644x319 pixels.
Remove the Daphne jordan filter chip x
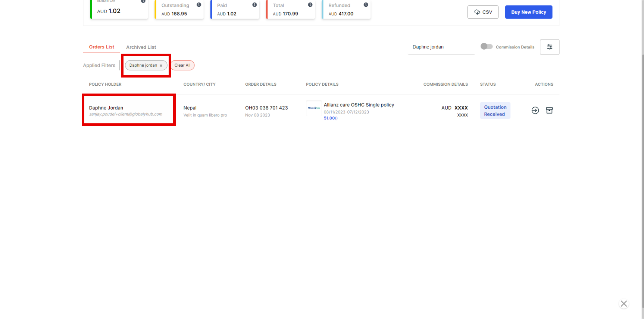coord(161,66)
